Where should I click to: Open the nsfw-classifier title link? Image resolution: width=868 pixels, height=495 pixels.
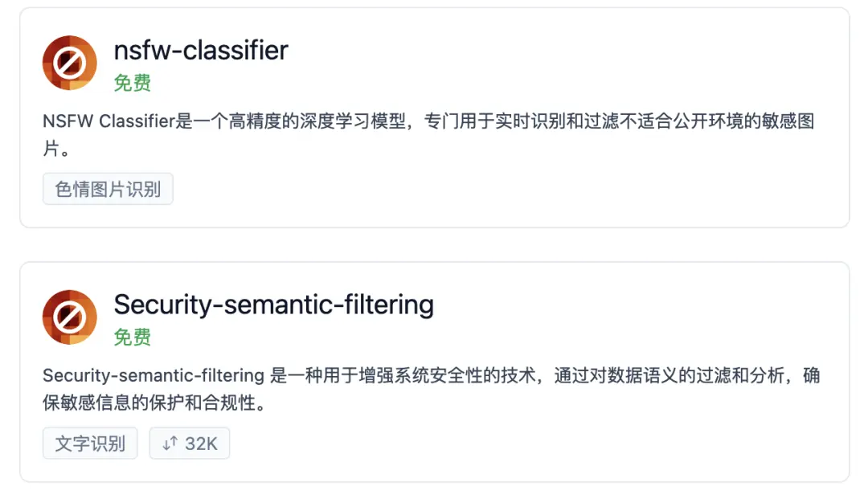(201, 51)
